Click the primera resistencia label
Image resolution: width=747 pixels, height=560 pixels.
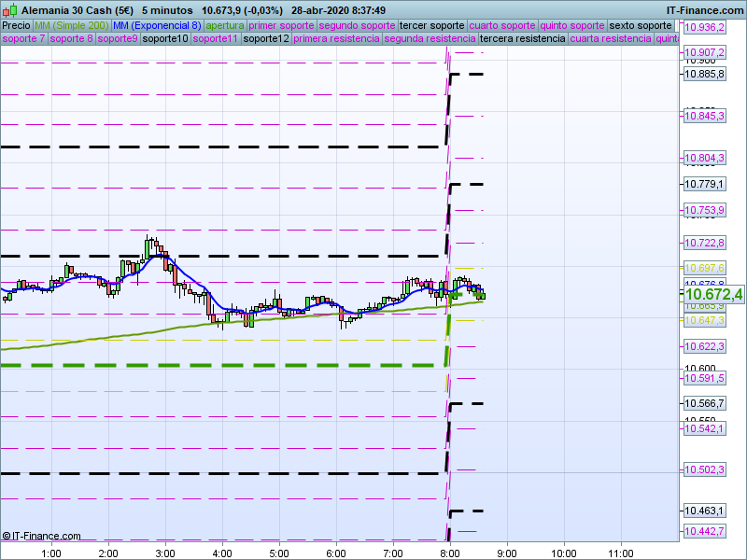(336, 39)
